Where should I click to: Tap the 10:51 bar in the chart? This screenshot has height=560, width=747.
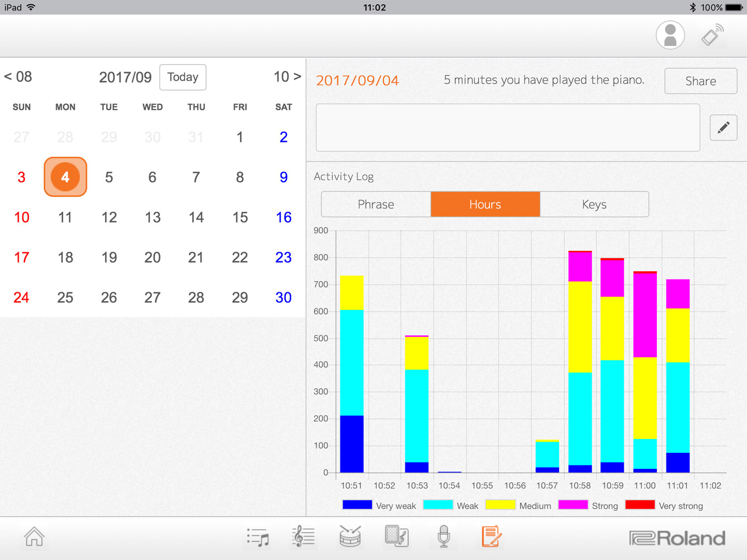tap(352, 374)
